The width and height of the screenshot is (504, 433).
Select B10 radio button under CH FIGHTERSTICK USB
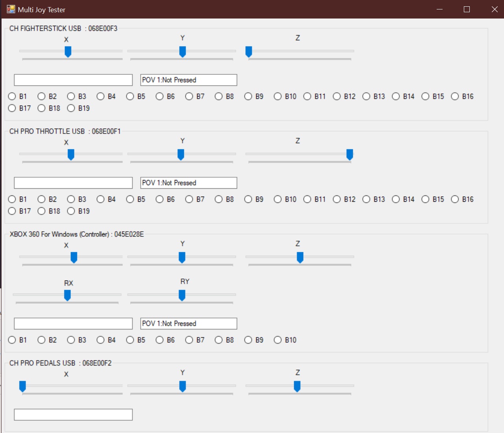pos(285,97)
